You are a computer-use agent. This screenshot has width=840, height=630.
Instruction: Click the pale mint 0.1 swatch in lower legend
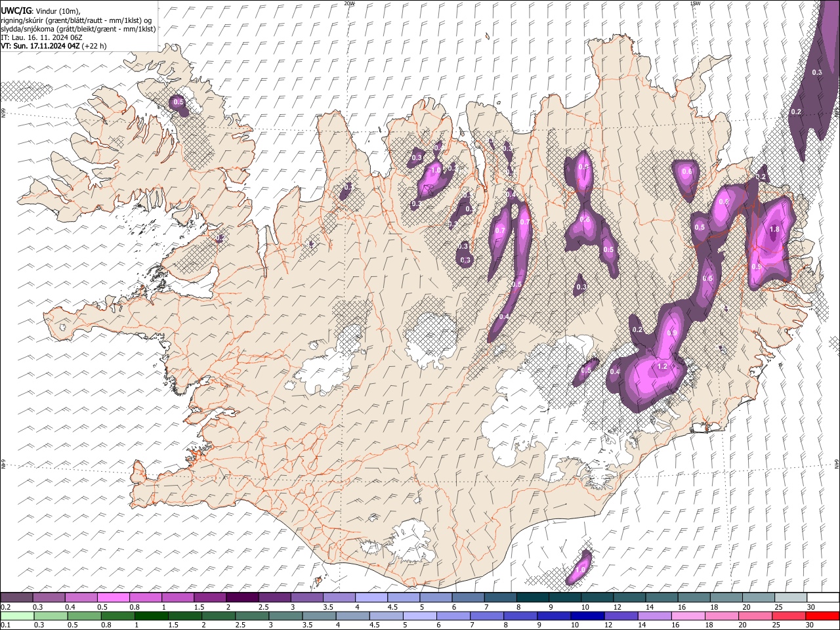coord(17,616)
